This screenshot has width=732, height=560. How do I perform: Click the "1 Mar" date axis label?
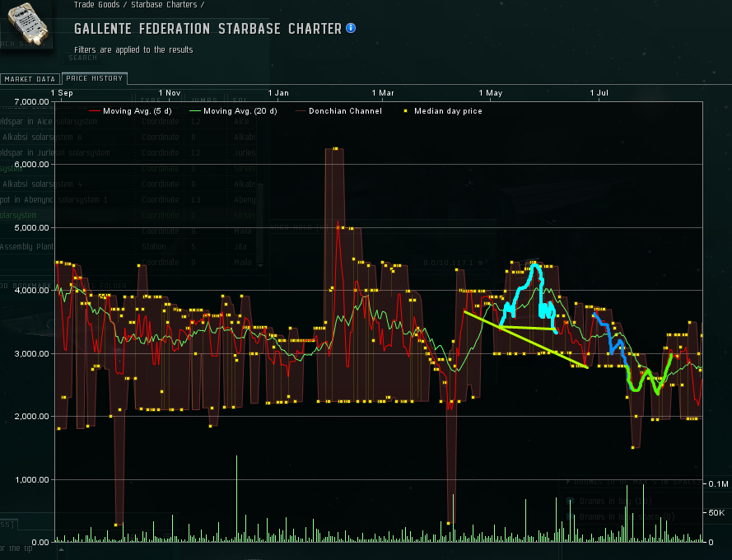pyautogui.click(x=383, y=92)
